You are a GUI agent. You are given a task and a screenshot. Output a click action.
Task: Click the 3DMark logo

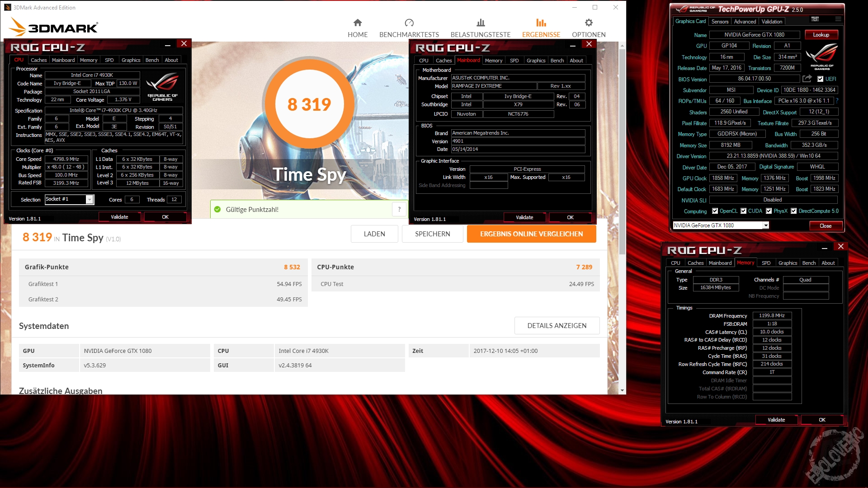(x=53, y=27)
